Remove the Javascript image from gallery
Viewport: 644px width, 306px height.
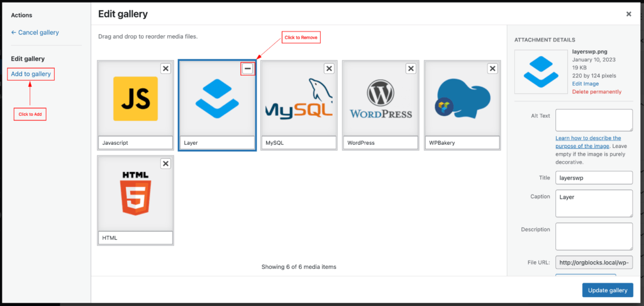pos(165,69)
